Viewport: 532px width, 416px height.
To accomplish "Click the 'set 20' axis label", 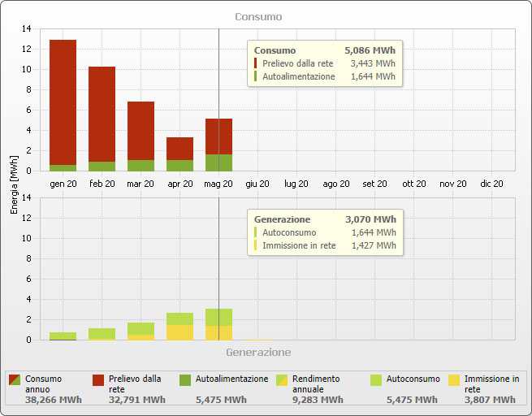I will [374, 184].
